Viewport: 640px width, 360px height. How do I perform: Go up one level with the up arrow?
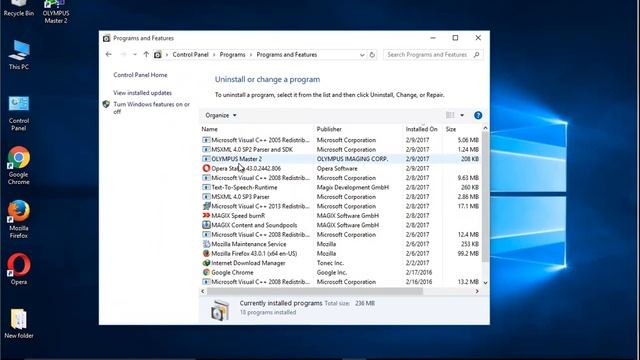coord(146,54)
